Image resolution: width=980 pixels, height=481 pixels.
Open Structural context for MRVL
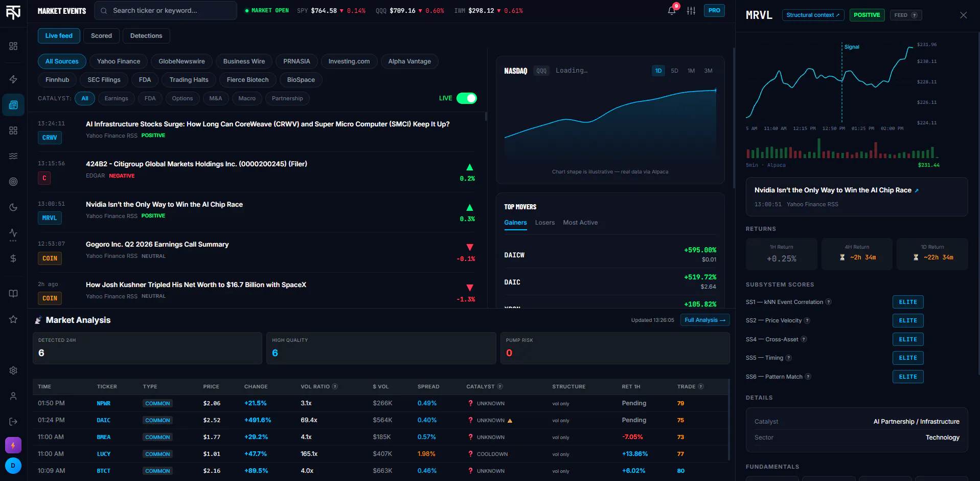(x=813, y=15)
